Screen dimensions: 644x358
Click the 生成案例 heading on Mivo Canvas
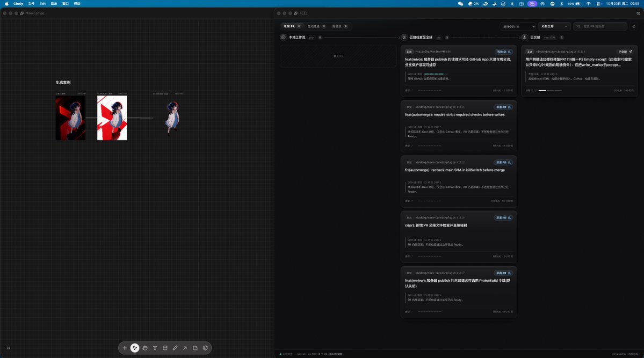point(63,83)
